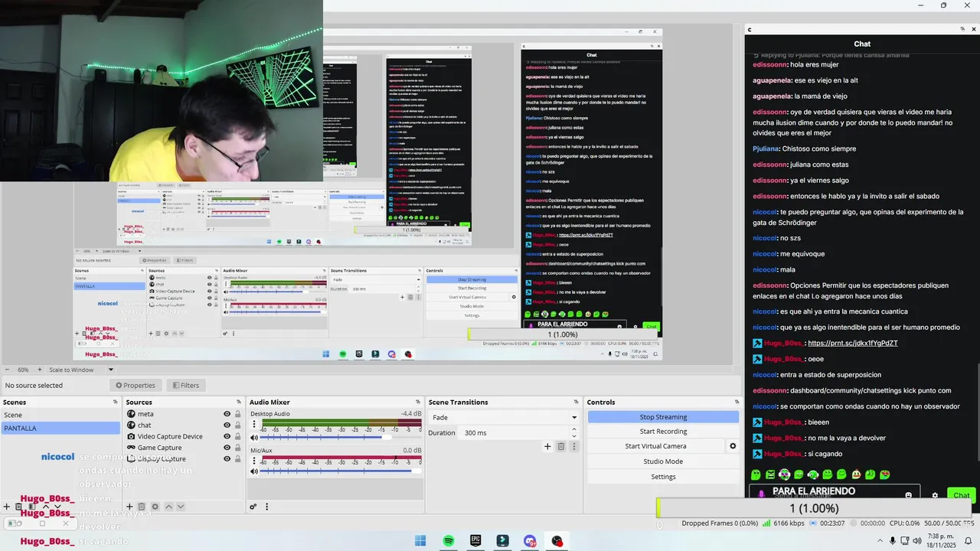Hide the Game Capture source
This screenshot has height=551, width=980.
[x=227, y=448]
